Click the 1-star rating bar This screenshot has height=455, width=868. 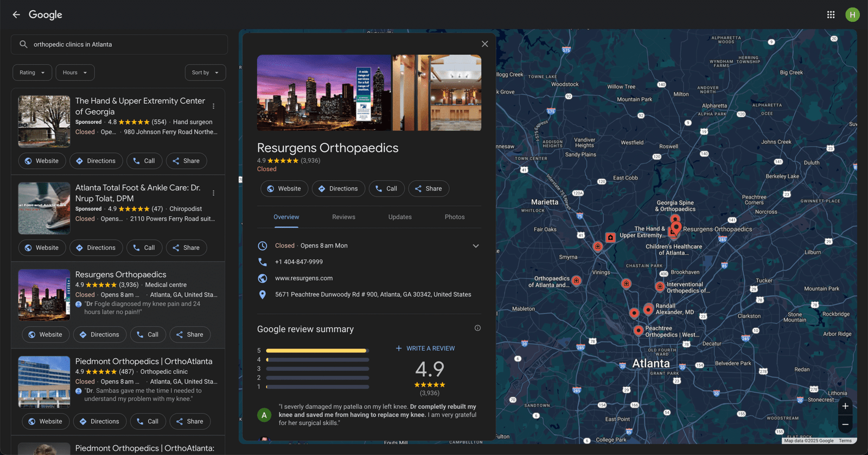click(317, 387)
